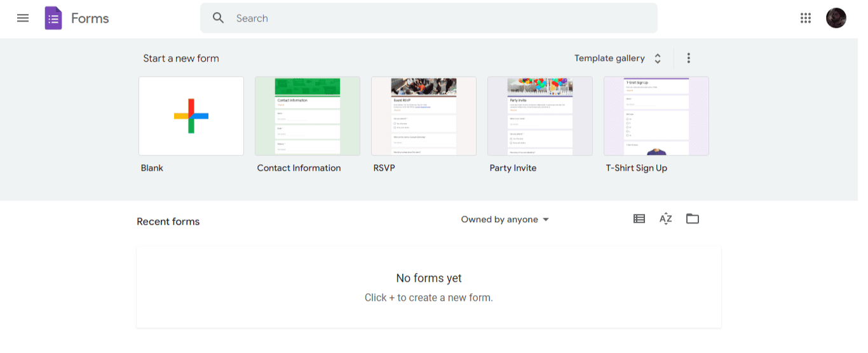Open the file picker folder icon
This screenshot has height=353, width=868.
(693, 219)
